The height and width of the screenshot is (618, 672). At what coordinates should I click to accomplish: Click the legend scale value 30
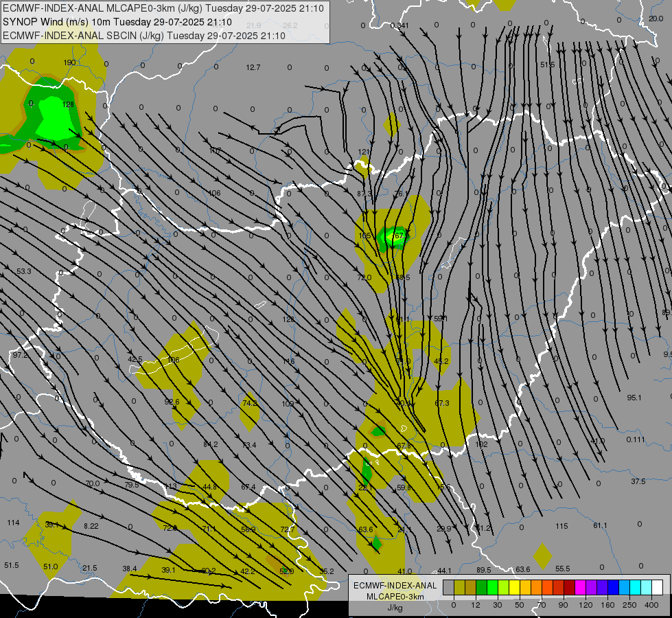click(497, 605)
